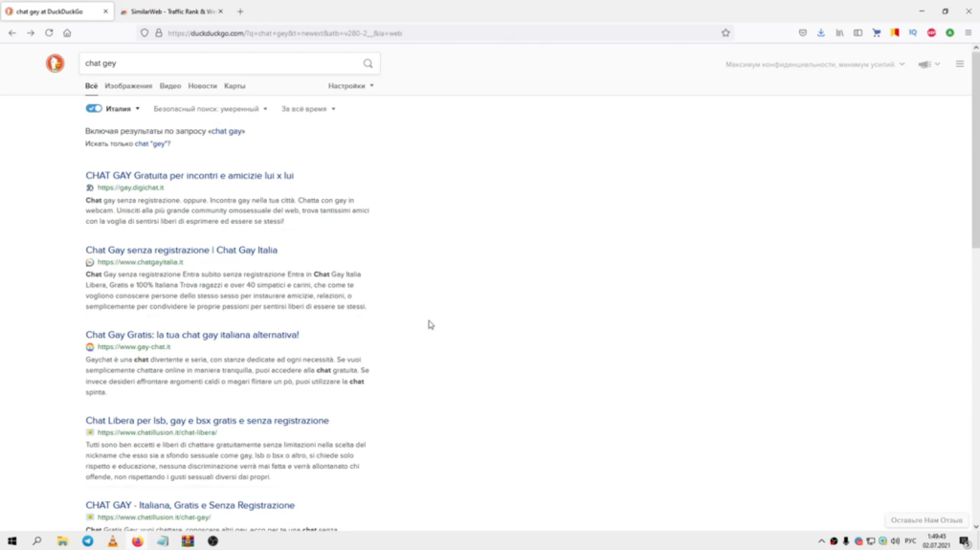
Task: Click the www.chatgayitalia.it URL
Action: click(x=141, y=262)
